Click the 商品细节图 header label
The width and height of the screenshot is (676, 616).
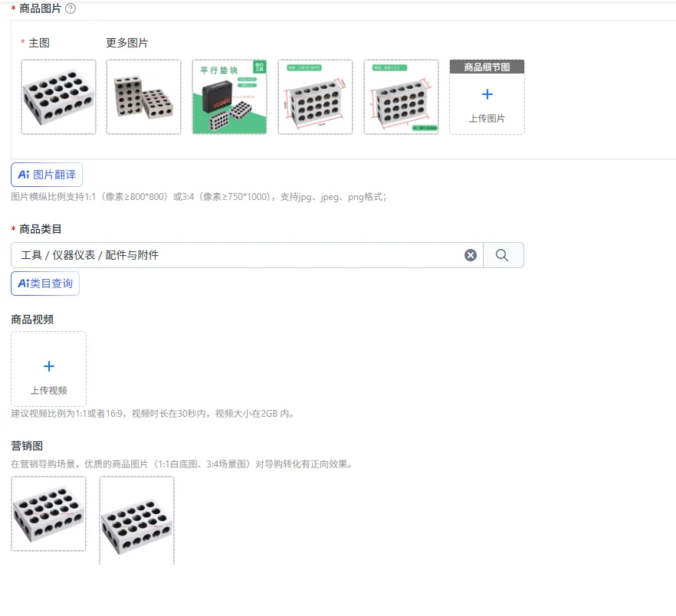point(487,67)
